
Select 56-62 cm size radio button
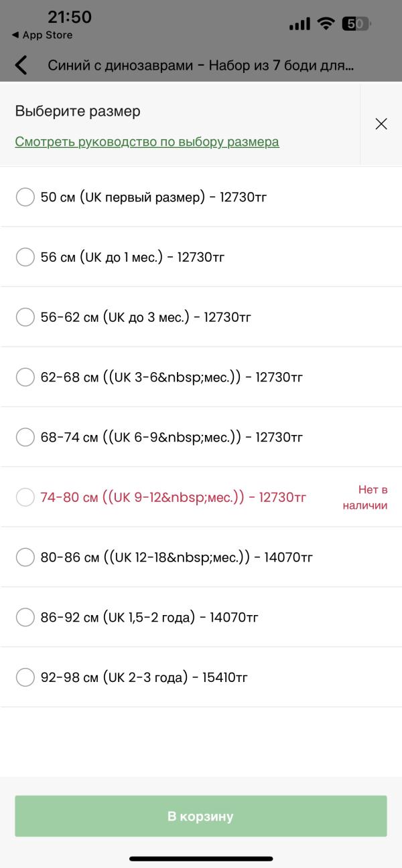click(x=25, y=317)
